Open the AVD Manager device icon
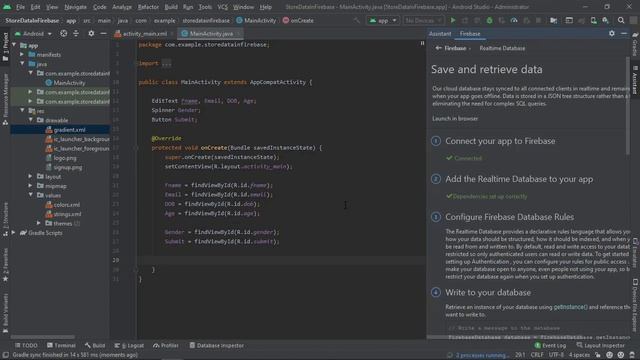Image resolution: width=640 pixels, height=360 pixels. pyautogui.click(x=593, y=20)
